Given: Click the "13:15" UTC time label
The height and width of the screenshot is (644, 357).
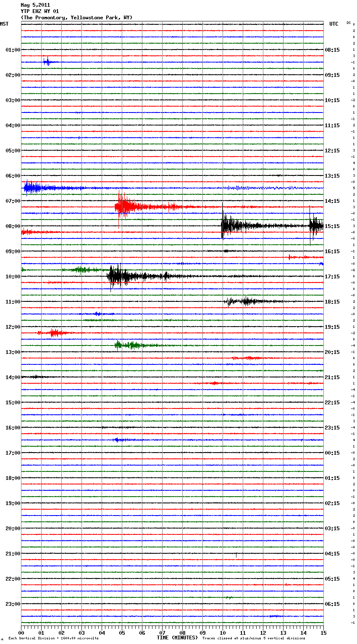Looking at the screenshot, I should (x=332, y=176).
